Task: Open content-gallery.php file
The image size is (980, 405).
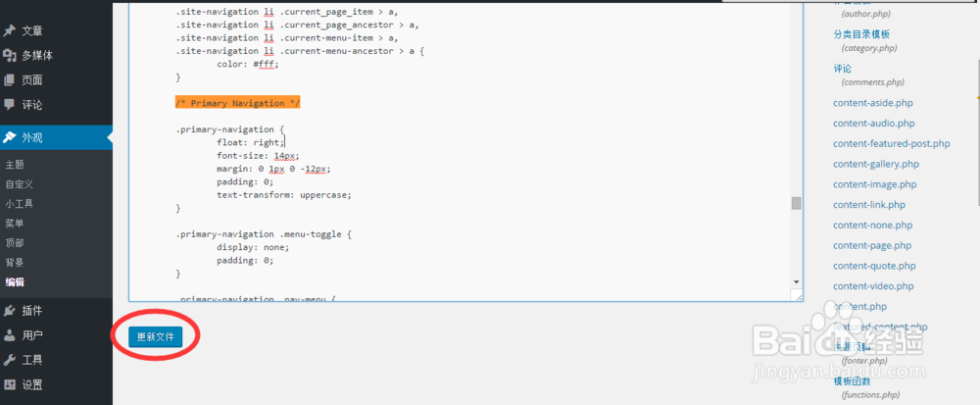Action: [x=876, y=164]
